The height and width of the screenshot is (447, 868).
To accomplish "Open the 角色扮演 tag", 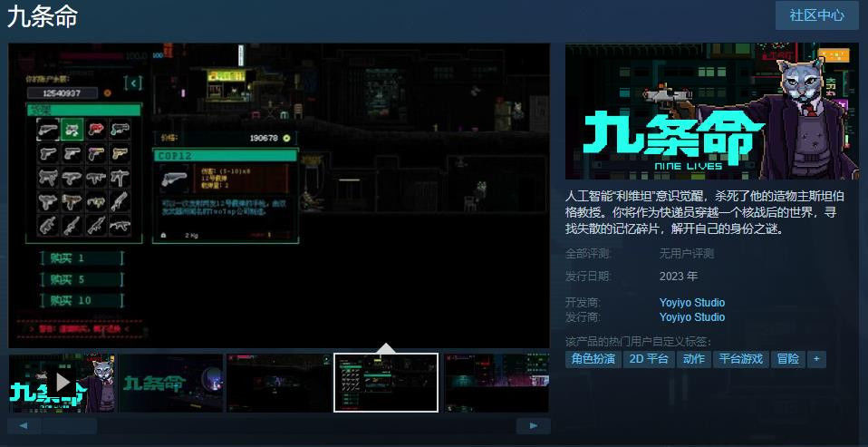I will click(x=593, y=359).
